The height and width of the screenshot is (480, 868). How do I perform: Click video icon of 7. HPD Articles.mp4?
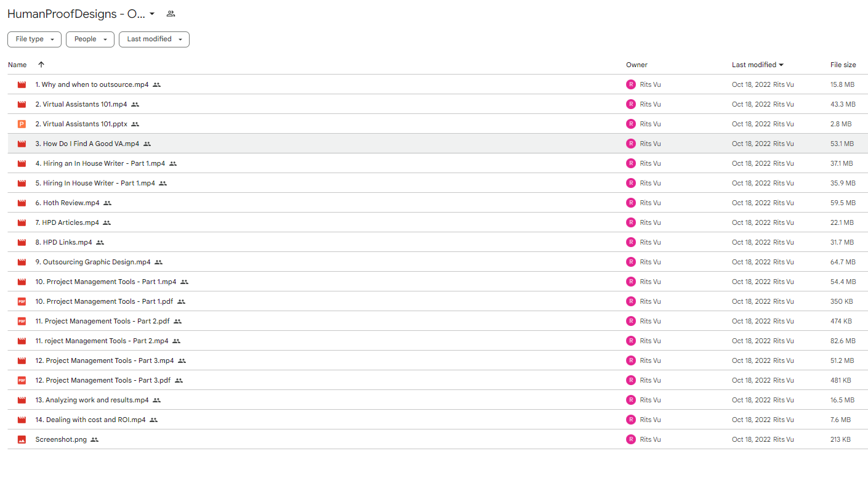22,222
